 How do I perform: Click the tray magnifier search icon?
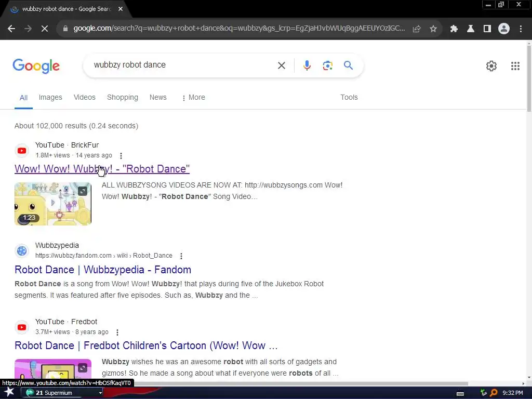click(x=494, y=393)
